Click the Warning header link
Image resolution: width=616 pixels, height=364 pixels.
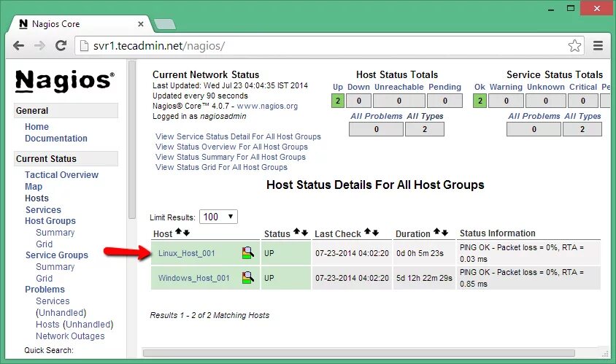[x=506, y=87]
